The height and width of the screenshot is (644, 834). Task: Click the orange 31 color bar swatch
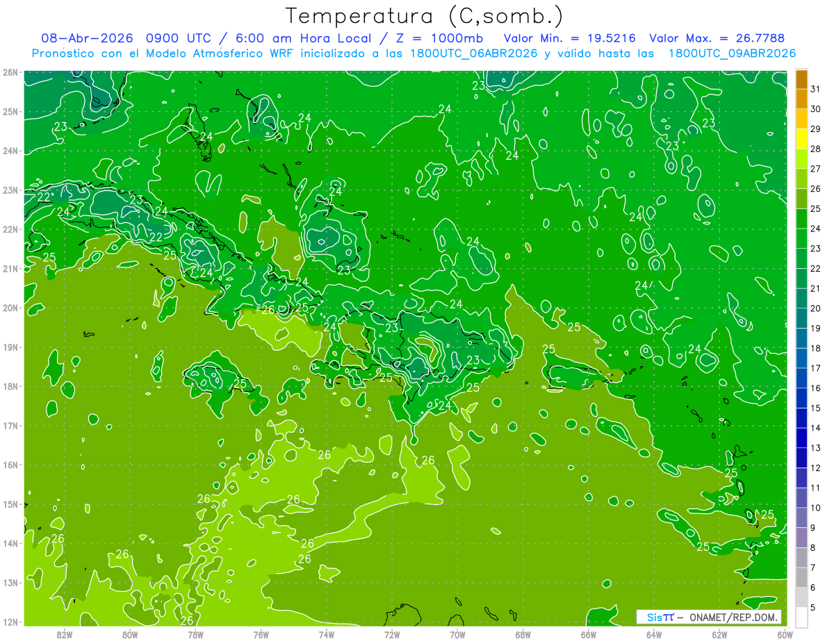point(801,80)
